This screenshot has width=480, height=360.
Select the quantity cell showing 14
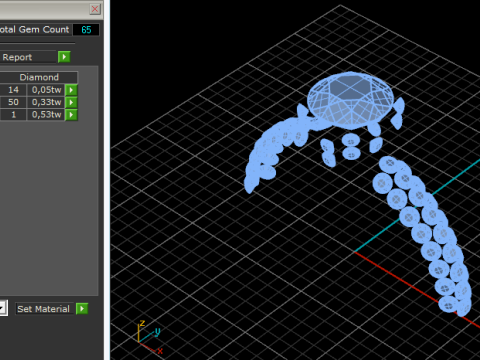tap(13, 90)
